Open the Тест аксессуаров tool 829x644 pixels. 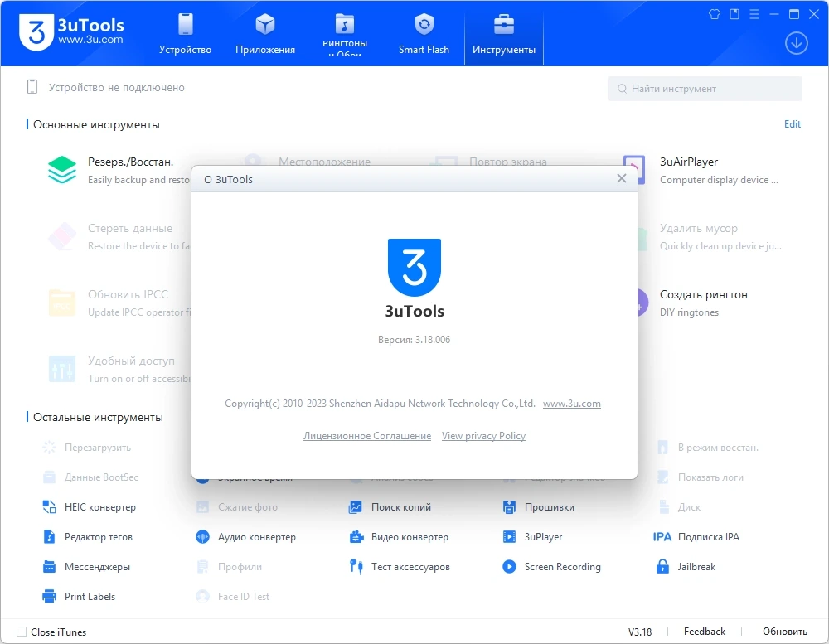coord(400,567)
